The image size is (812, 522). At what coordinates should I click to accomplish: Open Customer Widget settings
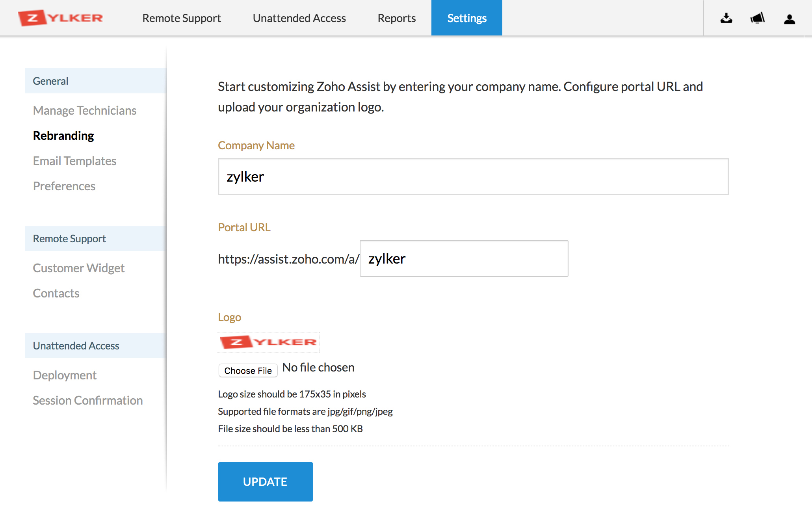(x=78, y=268)
